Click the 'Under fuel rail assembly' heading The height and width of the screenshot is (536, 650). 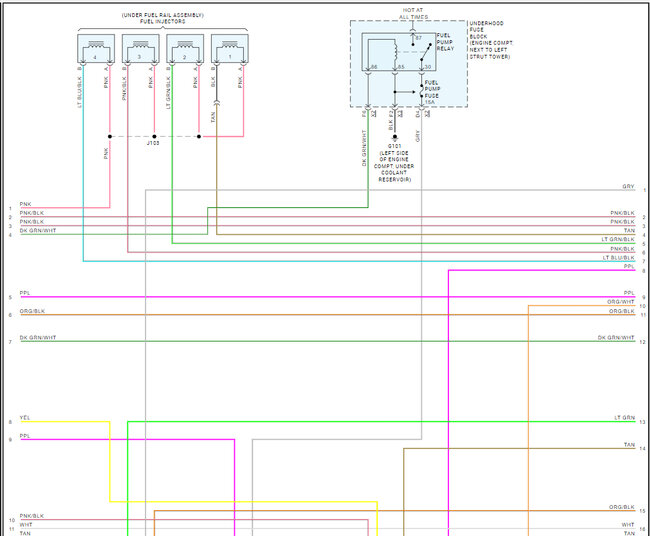[x=162, y=17]
